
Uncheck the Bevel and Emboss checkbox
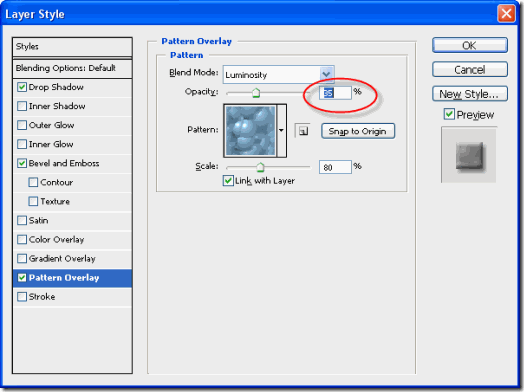click(22, 163)
